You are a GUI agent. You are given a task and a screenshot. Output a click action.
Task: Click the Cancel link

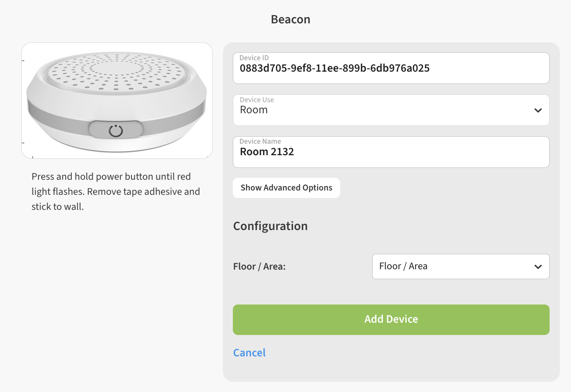coord(249,353)
